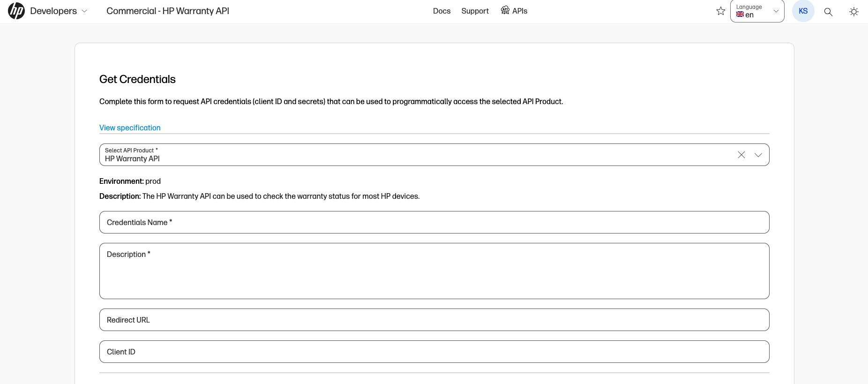
Task: Toggle the light/dark theme sun icon
Action: (x=853, y=12)
